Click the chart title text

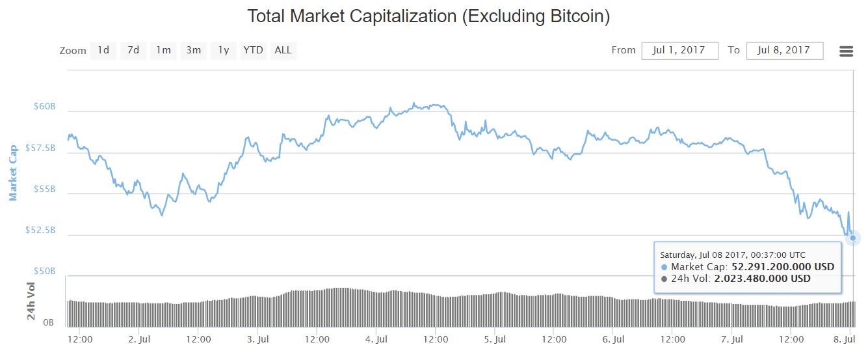[428, 16]
